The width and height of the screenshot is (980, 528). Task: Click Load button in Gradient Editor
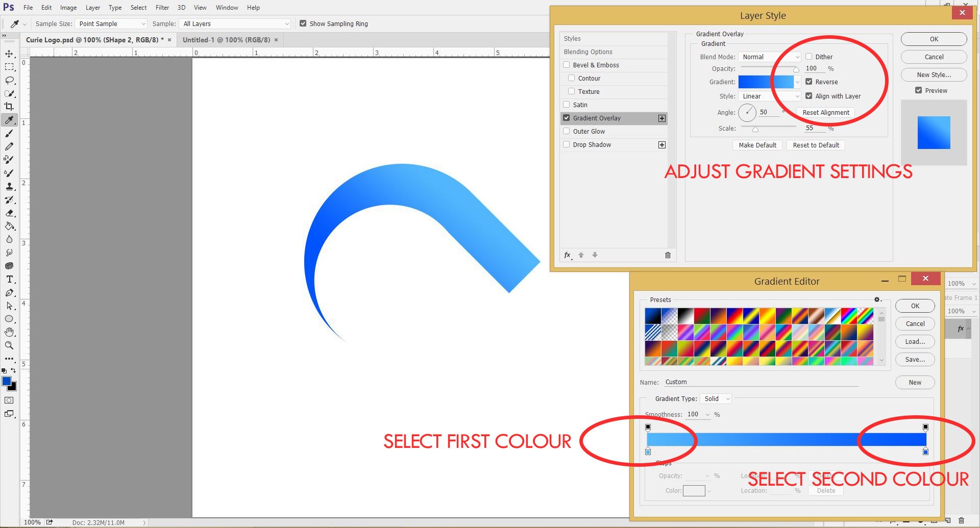pos(915,342)
